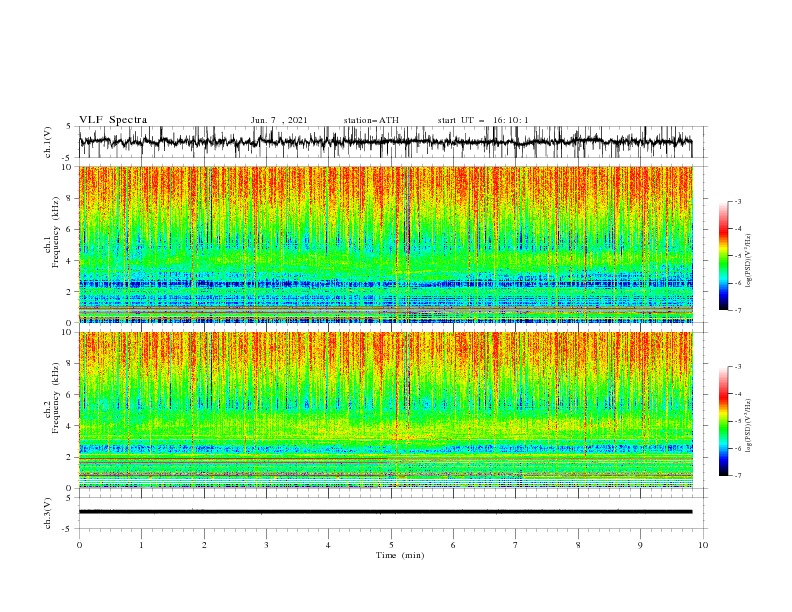The width and height of the screenshot is (792, 612).
Task: Click the "2" tick on the time axis
Action: (204, 545)
